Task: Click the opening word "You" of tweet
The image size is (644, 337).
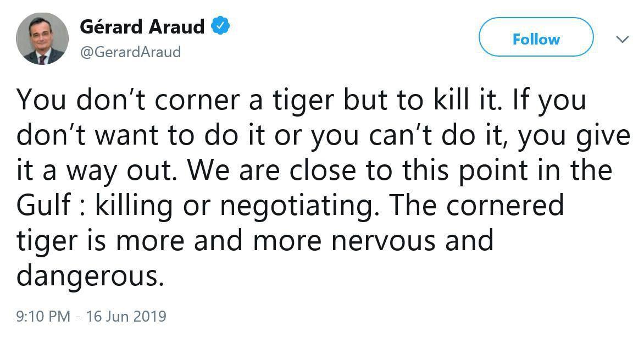Action: (x=41, y=100)
